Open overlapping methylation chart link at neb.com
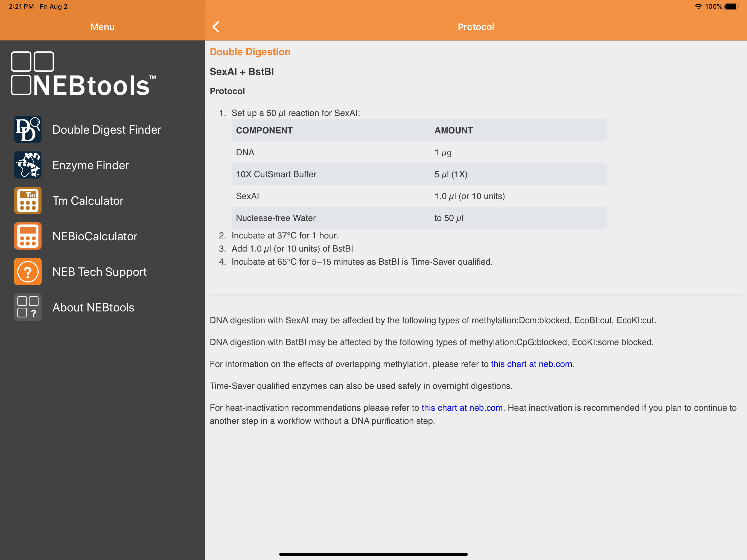Image resolution: width=747 pixels, height=560 pixels. coord(531,364)
